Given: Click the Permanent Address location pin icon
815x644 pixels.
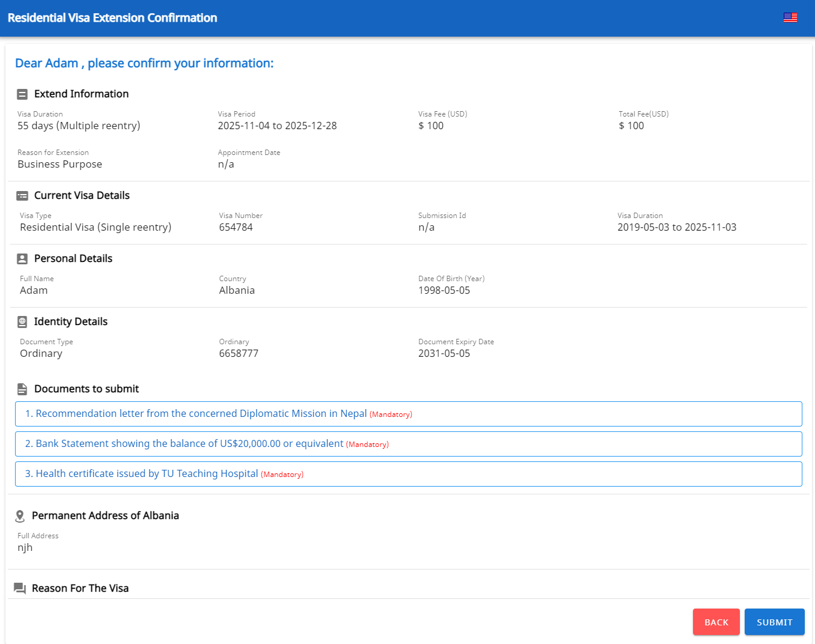Looking at the screenshot, I should coord(20,516).
